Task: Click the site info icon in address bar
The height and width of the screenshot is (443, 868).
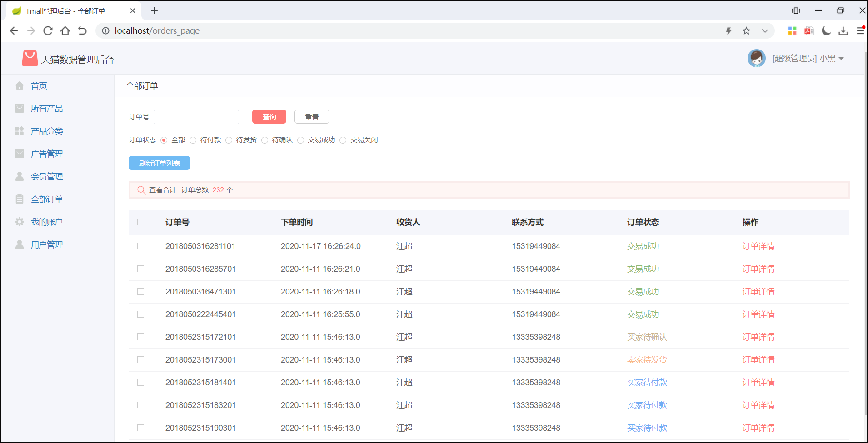Action: coord(105,30)
